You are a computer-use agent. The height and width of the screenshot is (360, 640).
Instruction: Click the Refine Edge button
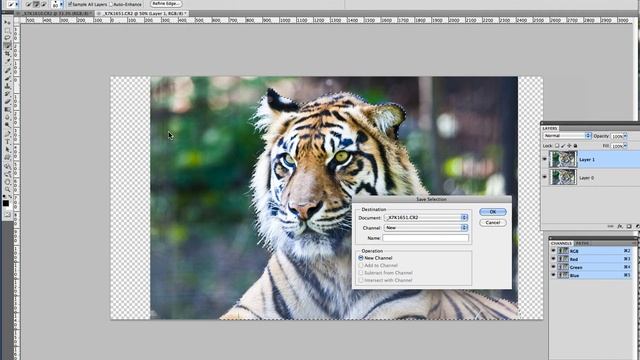(166, 4)
